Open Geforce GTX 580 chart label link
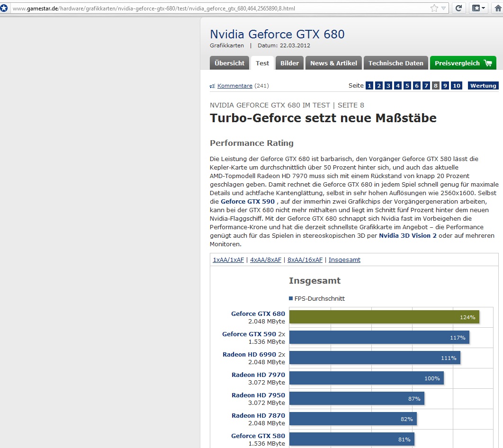Screen dimensions: 503x448 pos(258,436)
